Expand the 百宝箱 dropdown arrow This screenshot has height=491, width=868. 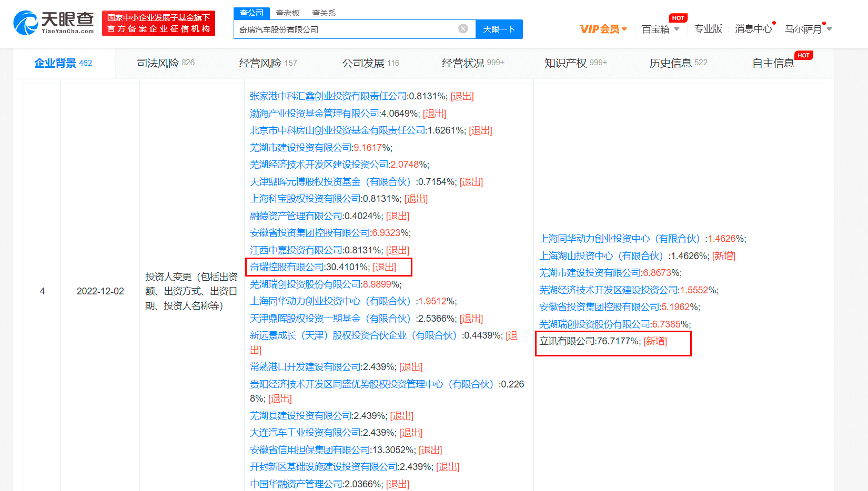click(x=677, y=29)
